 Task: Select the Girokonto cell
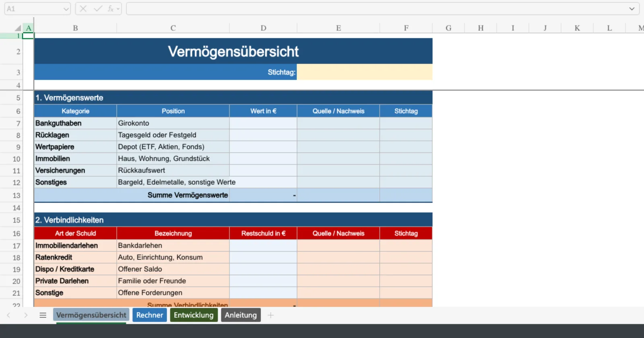point(173,123)
